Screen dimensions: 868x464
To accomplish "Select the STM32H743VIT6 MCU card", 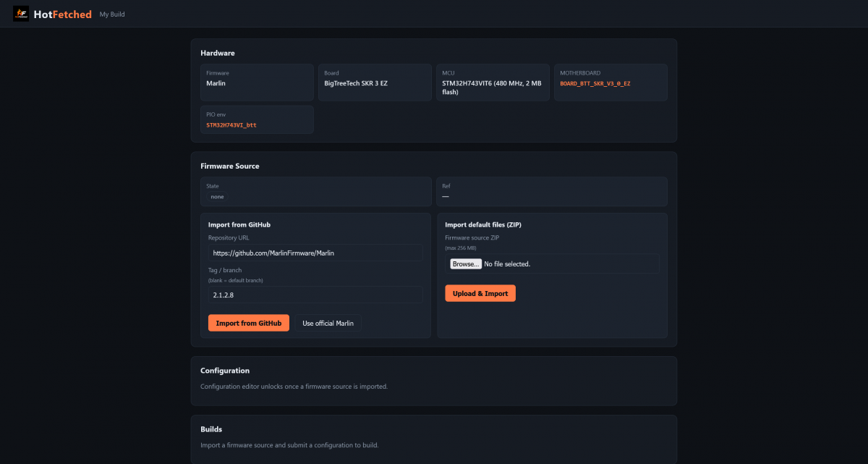I will [493, 83].
